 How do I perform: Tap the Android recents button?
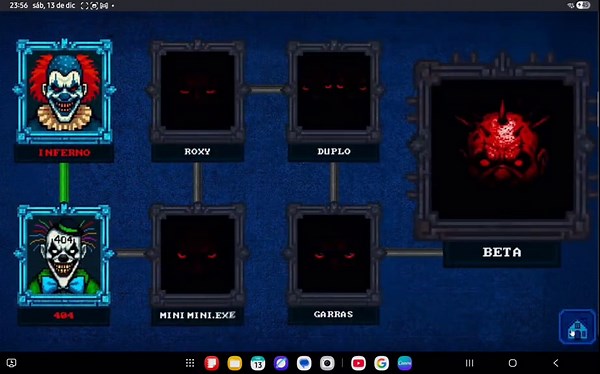(470, 363)
